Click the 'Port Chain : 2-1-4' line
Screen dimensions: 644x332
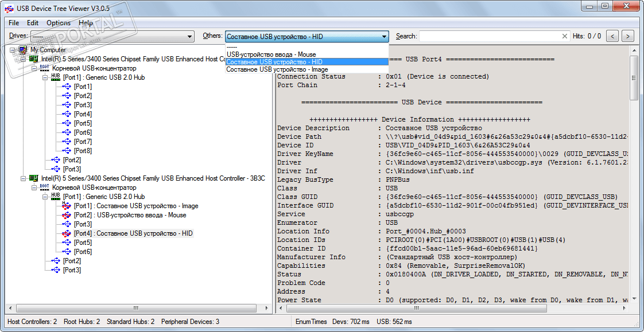343,85
